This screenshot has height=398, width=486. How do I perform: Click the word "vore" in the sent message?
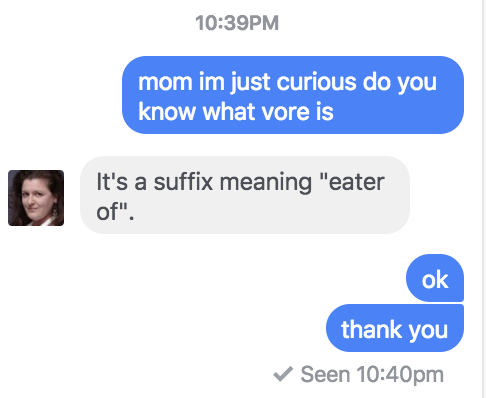[x=286, y=112]
